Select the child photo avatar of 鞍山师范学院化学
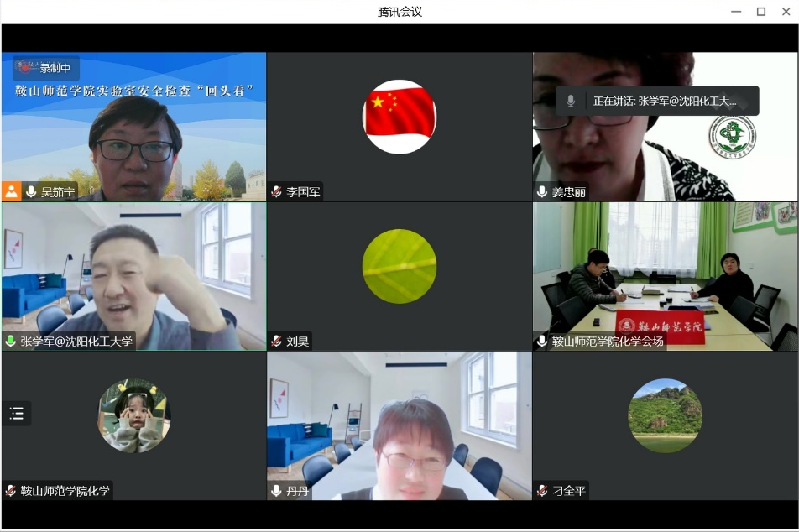Image resolution: width=799 pixels, height=532 pixels. [x=134, y=415]
